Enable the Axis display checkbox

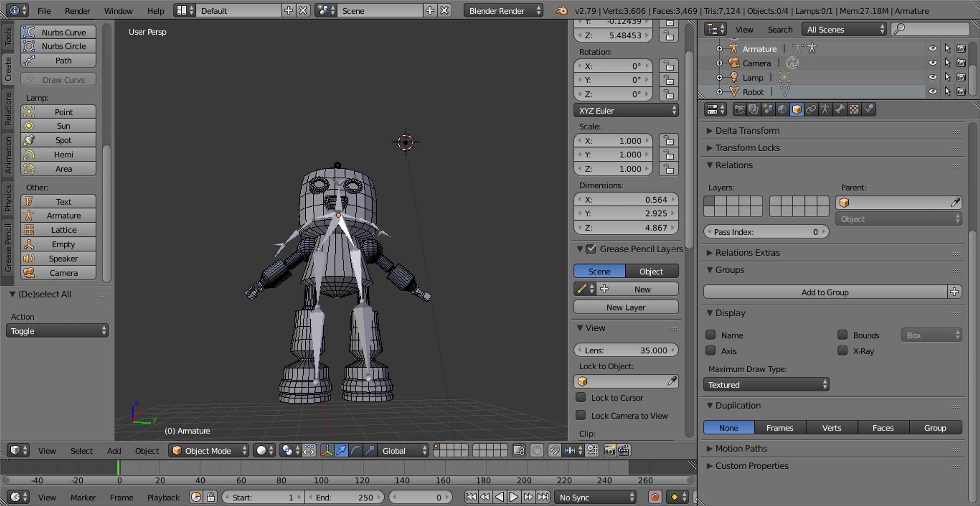[x=710, y=351]
